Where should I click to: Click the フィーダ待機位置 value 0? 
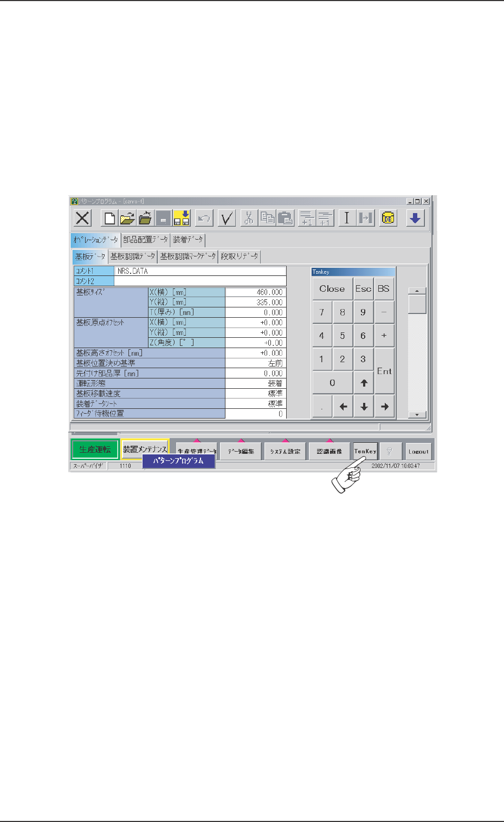click(x=255, y=414)
